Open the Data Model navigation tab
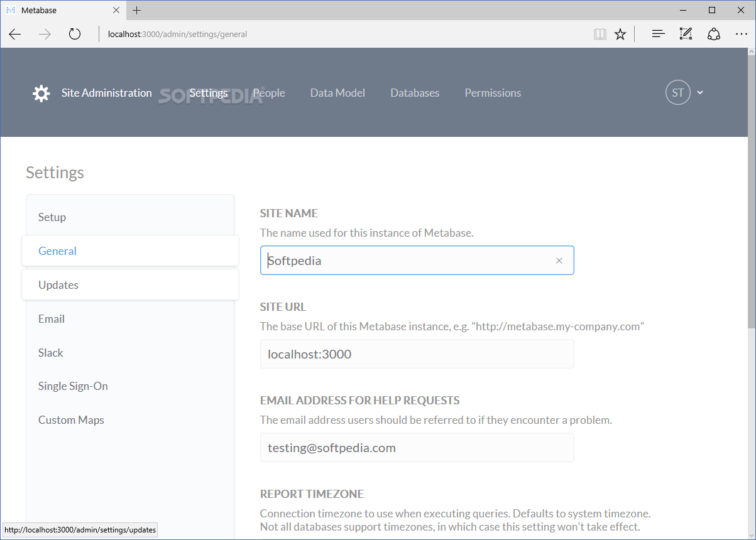Image resolution: width=756 pixels, height=540 pixels. [337, 93]
